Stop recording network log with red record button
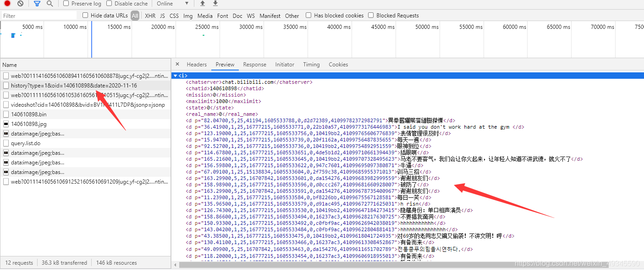Image resolution: width=644 pixels, height=272 pixels. click(7, 3)
